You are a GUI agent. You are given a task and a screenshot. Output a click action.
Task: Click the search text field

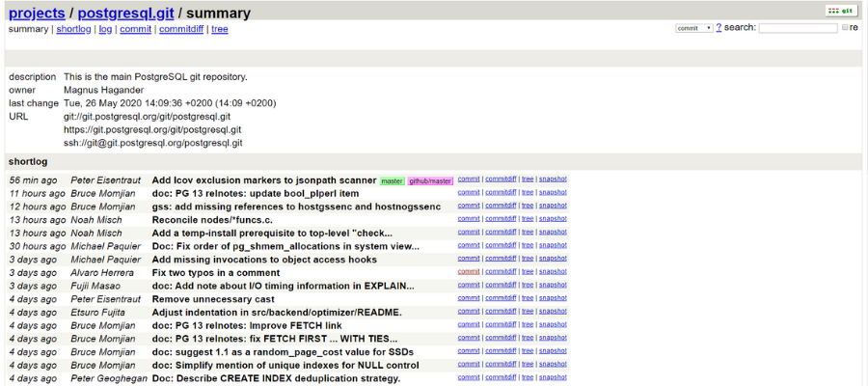tap(798, 28)
